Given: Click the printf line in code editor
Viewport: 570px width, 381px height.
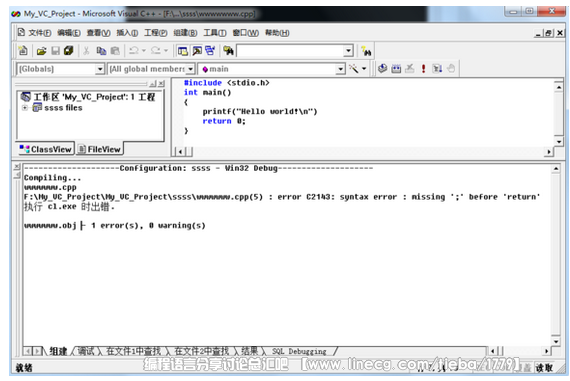Looking at the screenshot, I should point(260,111).
